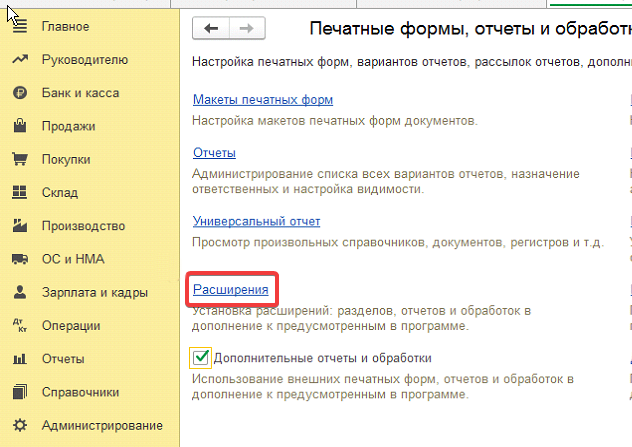
Task: Follow the Универсальный отчет link
Action: click(256, 221)
